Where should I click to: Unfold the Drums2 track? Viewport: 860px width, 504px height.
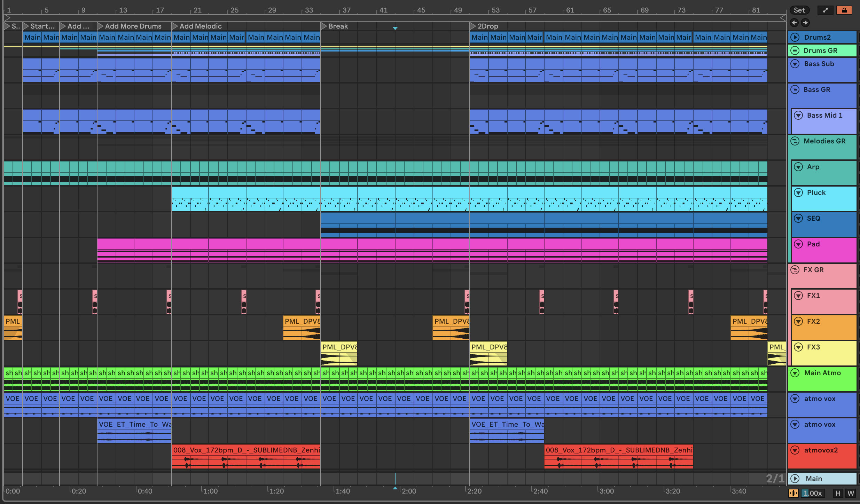click(795, 37)
